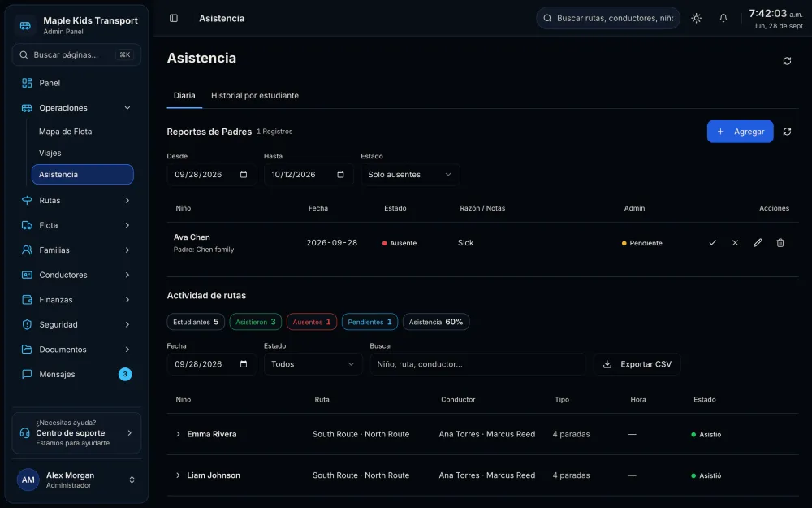Refresh Asistencia page icon at top
Image resolution: width=812 pixels, height=508 pixels.
click(787, 61)
